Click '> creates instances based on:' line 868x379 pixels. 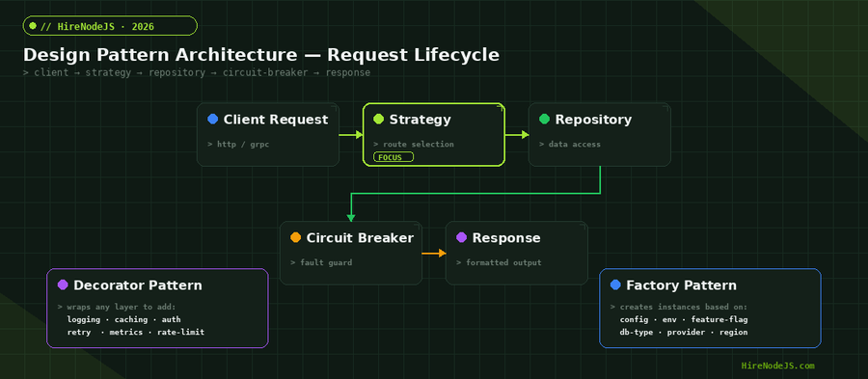(679, 307)
